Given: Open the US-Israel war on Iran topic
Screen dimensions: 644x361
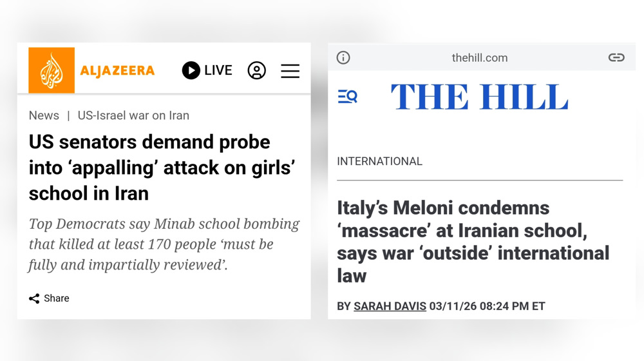Looking at the screenshot, I should 133,115.
